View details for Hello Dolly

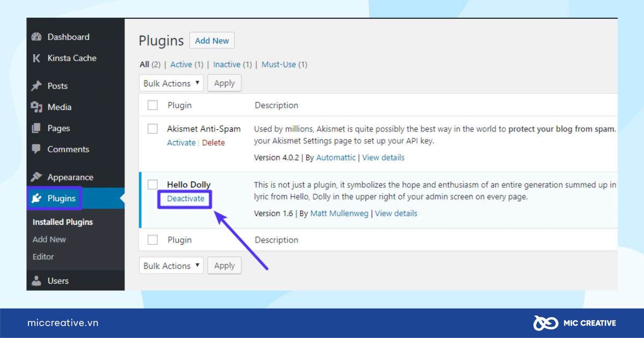(396, 214)
